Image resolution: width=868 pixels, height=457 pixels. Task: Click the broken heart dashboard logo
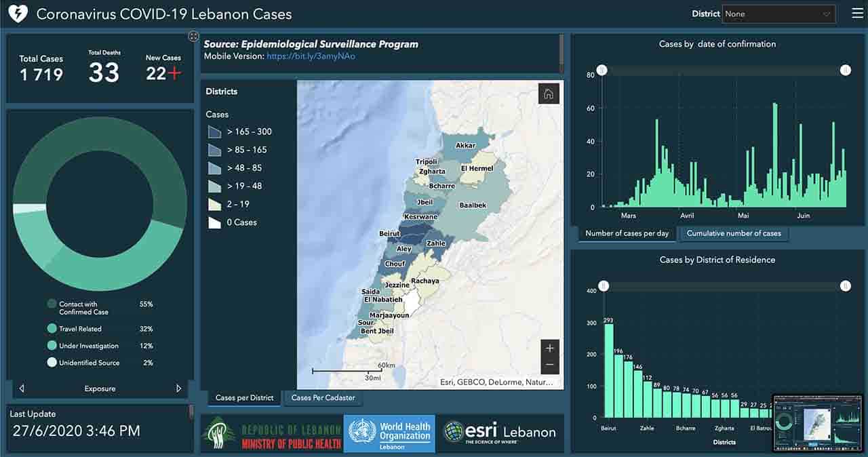tap(17, 14)
